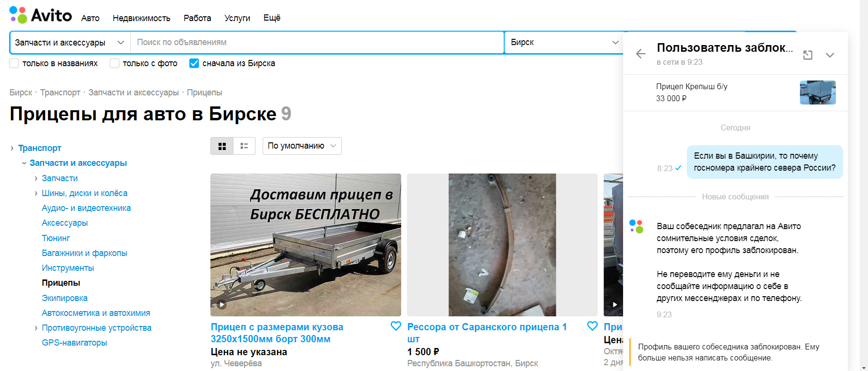Open Транспорт breadcrumb link

[60, 93]
